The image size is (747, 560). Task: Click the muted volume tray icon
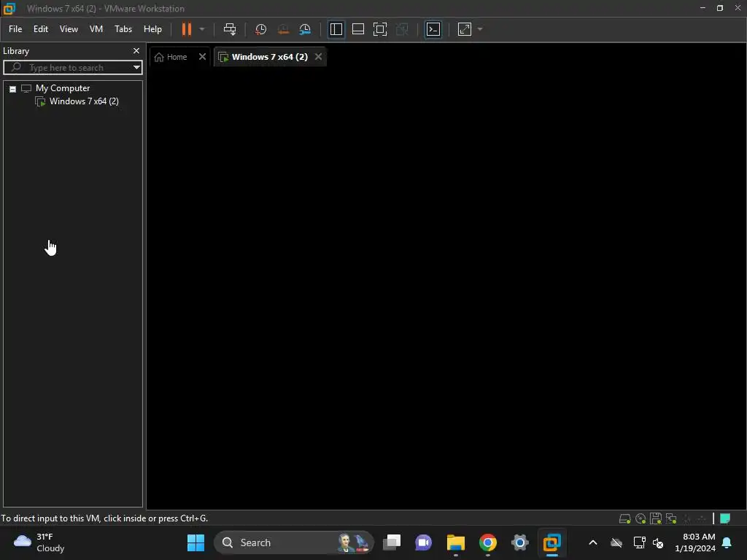658,542
